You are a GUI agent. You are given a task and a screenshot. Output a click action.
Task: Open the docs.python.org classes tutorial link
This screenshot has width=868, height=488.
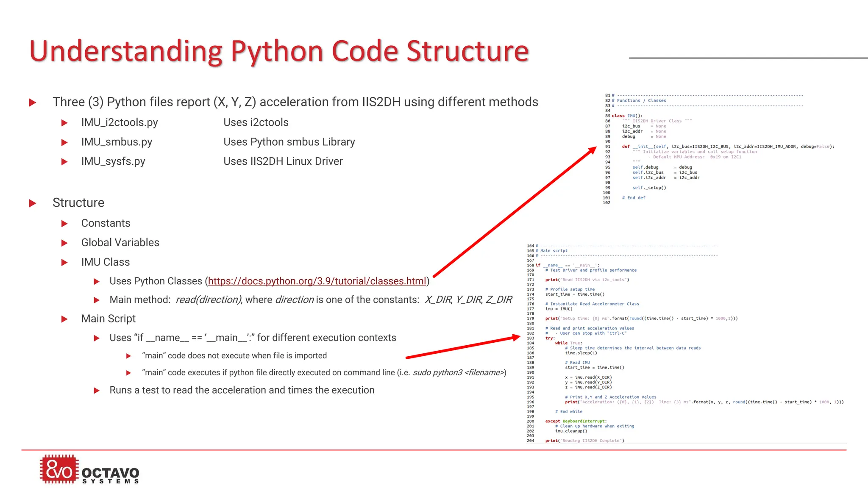[x=317, y=281]
